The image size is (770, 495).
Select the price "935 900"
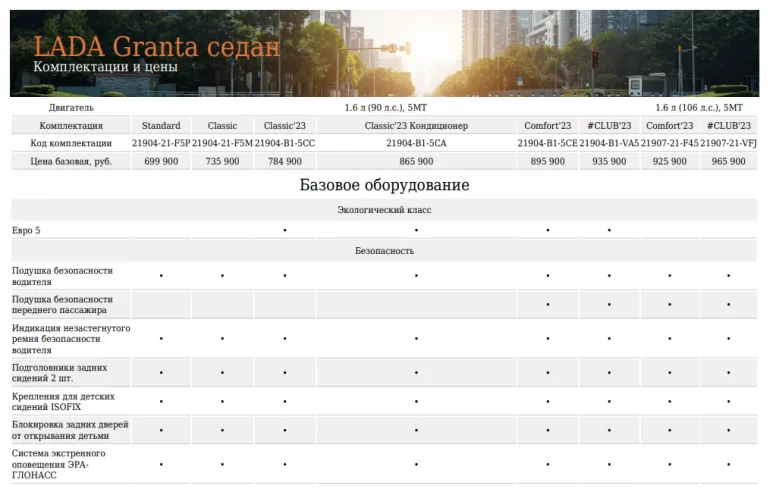tap(609, 162)
